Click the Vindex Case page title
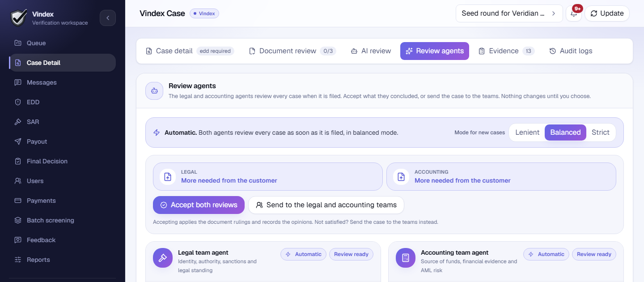Image resolution: width=644 pixels, height=282 pixels. point(162,13)
